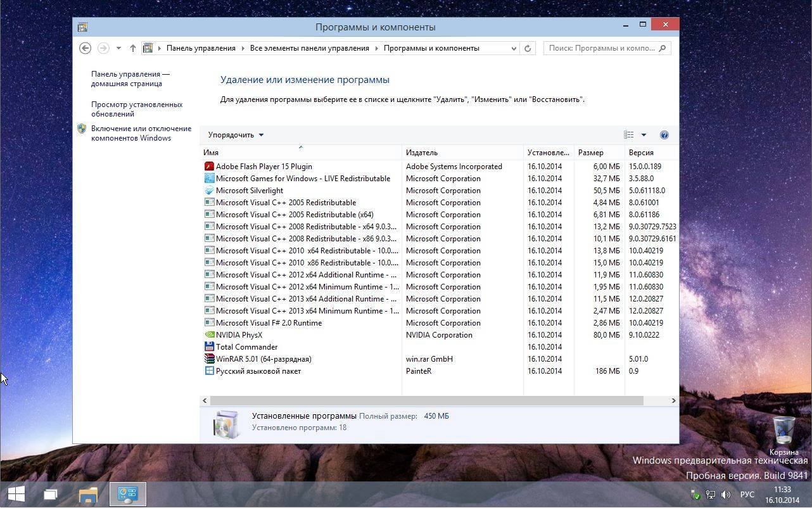This screenshot has height=508, width=812.
Task: Open Панель управления — домашняя страница link
Action: (x=130, y=79)
